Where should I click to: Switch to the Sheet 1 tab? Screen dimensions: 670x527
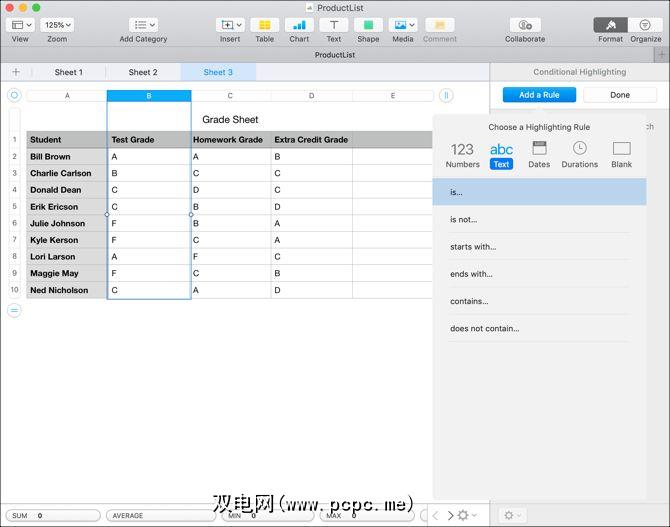pos(68,72)
